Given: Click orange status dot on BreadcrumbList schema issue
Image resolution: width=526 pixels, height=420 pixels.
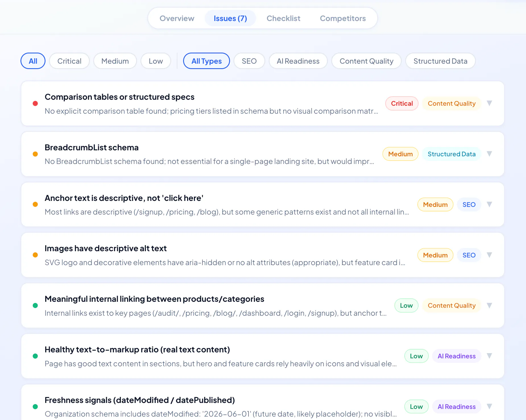Looking at the screenshot, I should pos(35,154).
